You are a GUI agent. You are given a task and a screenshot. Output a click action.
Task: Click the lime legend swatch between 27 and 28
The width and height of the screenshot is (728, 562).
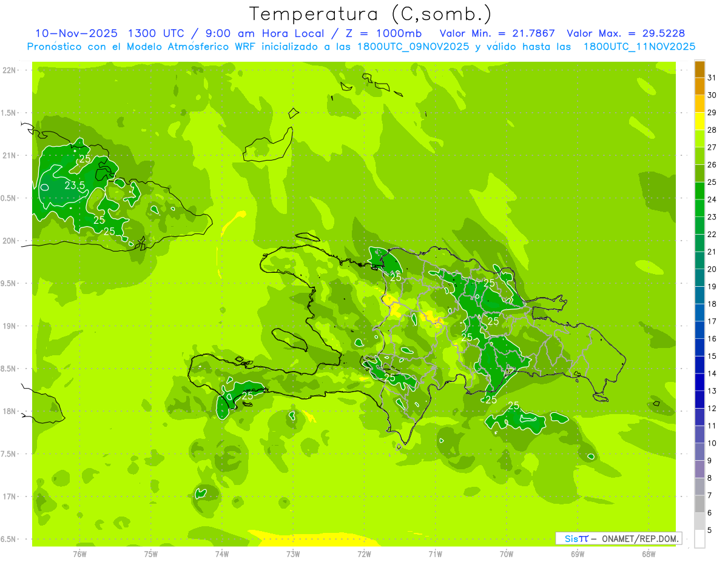pos(699,138)
